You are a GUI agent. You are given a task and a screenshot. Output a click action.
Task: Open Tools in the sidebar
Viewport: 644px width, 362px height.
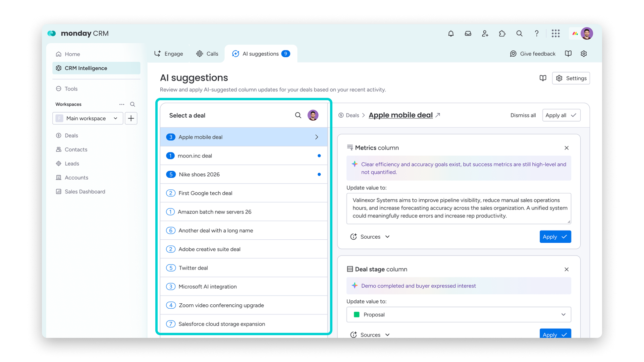(x=96, y=89)
